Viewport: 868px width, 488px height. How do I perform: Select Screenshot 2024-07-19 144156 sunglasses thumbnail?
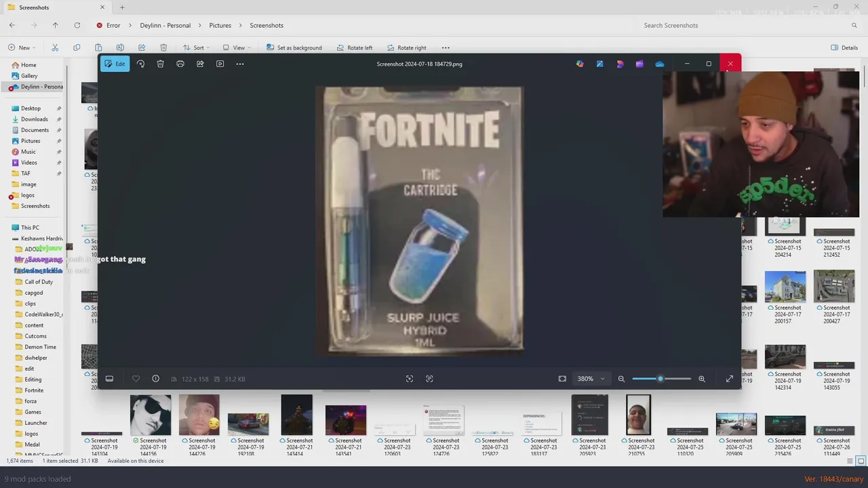[x=151, y=415]
